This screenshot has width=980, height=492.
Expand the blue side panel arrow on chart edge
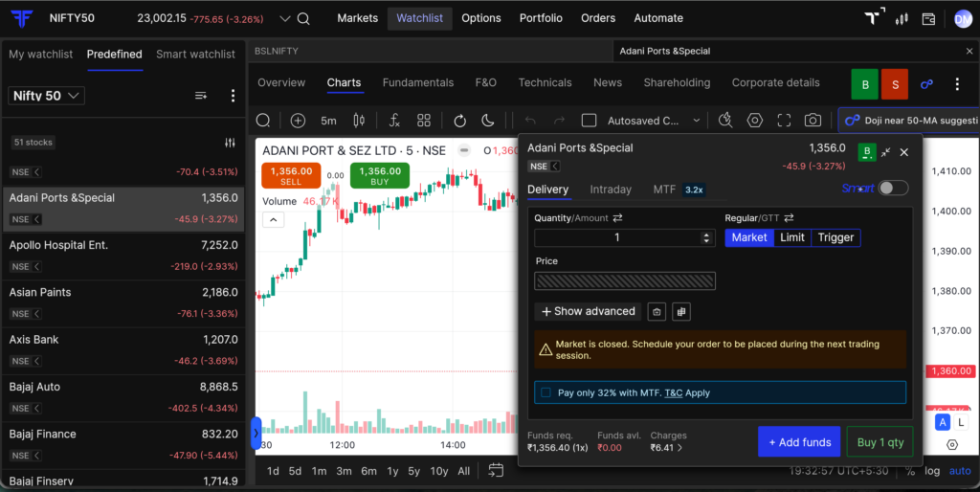coord(256,433)
